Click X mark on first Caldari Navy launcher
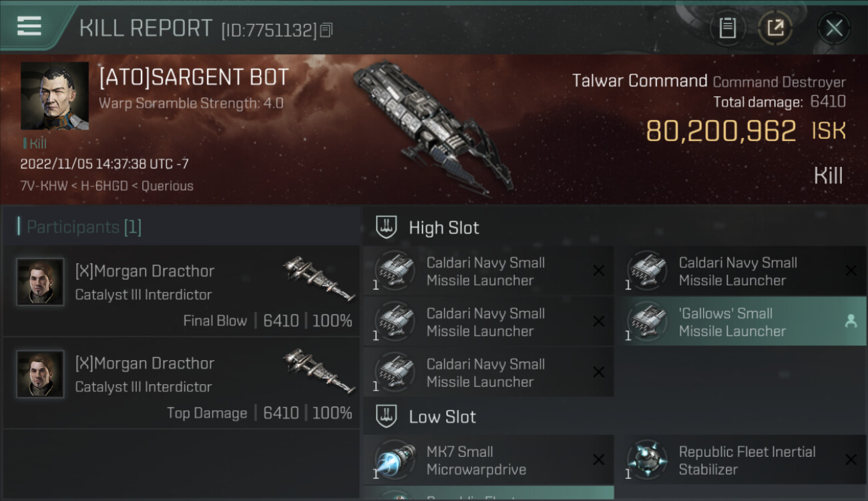Viewport: 868px width, 501px height. pyautogui.click(x=599, y=271)
